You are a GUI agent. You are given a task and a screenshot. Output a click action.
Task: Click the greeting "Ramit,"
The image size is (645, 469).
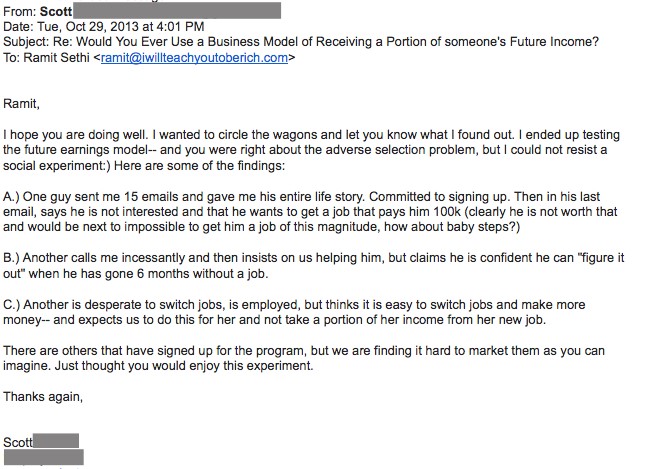(x=21, y=104)
